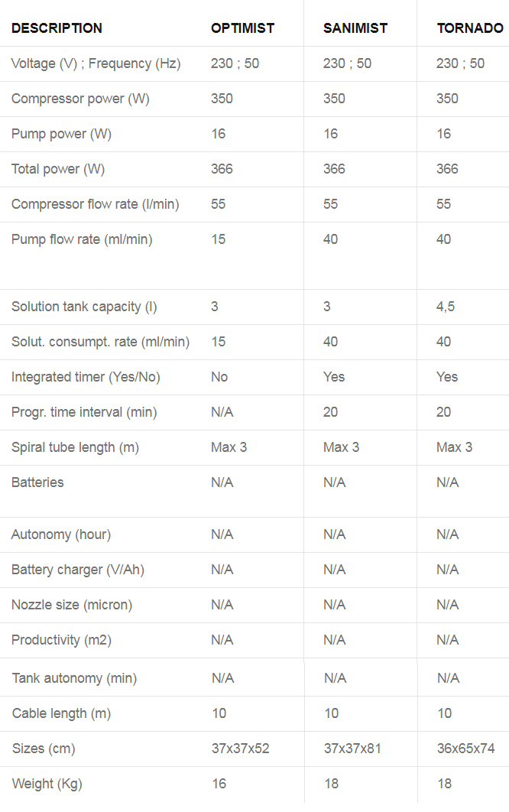Click the Integrated timer (Yes/No) label
Viewport: 509px width, 812px height.
[x=86, y=377]
